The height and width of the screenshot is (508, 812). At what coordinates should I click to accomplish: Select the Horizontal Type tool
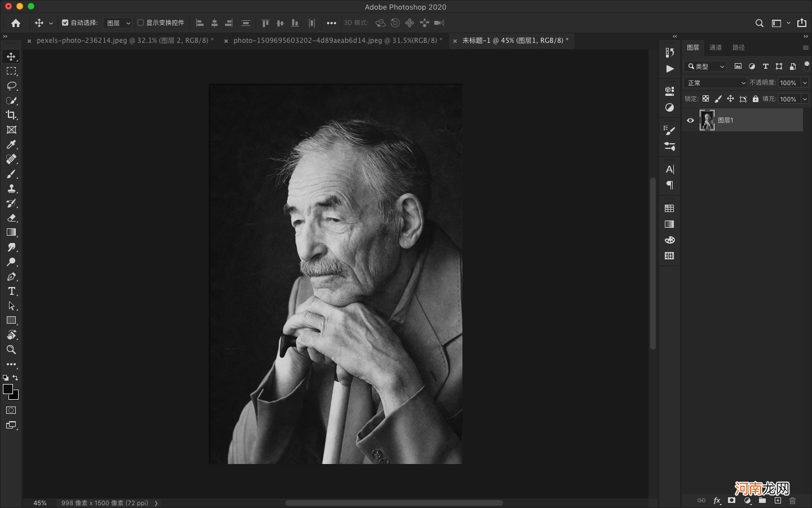pyautogui.click(x=11, y=291)
